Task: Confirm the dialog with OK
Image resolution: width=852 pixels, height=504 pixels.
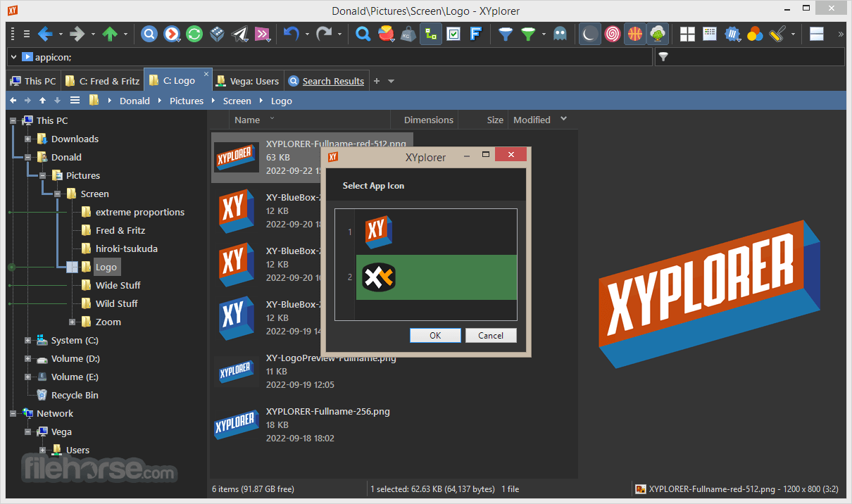Action: pos(435,335)
